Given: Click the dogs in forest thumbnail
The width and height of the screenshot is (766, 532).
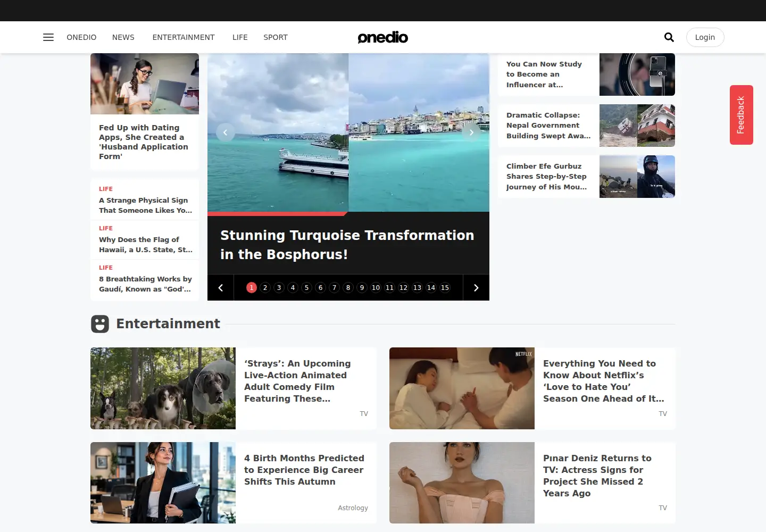Looking at the screenshot, I should (163, 388).
